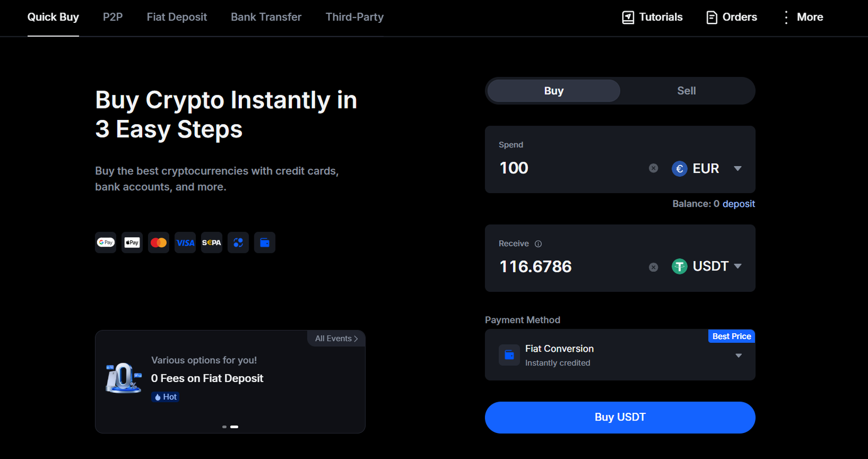Select the Buy toggle
The width and height of the screenshot is (868, 459).
(553, 91)
